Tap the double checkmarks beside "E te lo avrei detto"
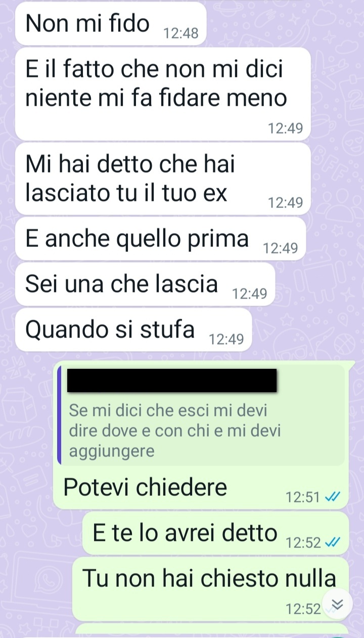This screenshot has height=638, width=364. (332, 543)
